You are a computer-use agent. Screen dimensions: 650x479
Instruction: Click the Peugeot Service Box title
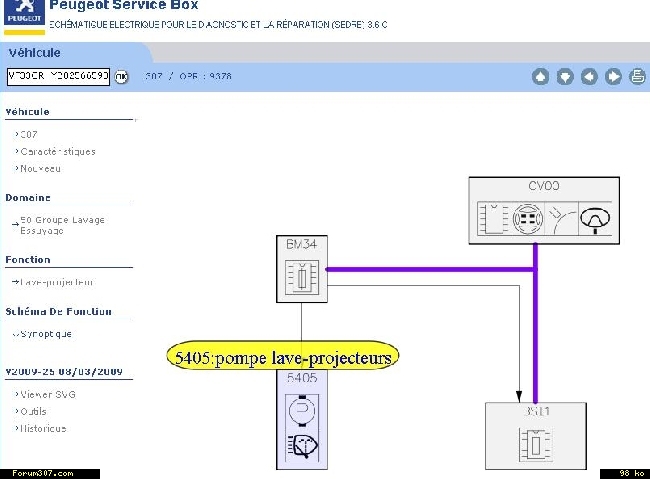(x=124, y=5)
